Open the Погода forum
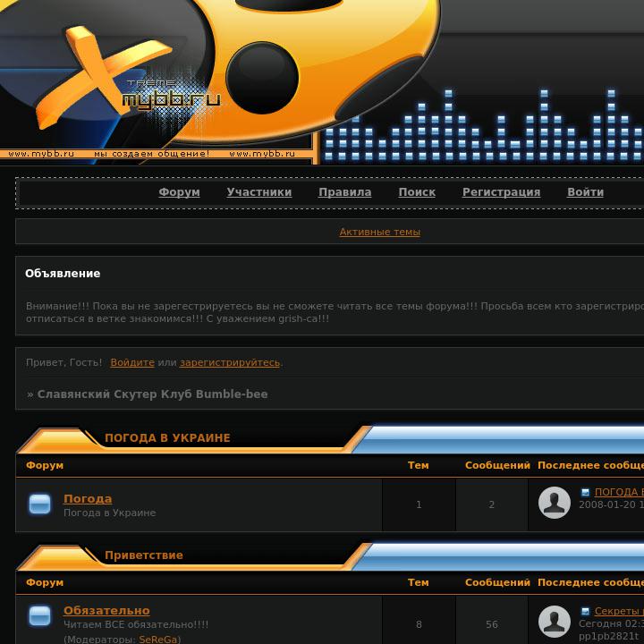 [88, 498]
